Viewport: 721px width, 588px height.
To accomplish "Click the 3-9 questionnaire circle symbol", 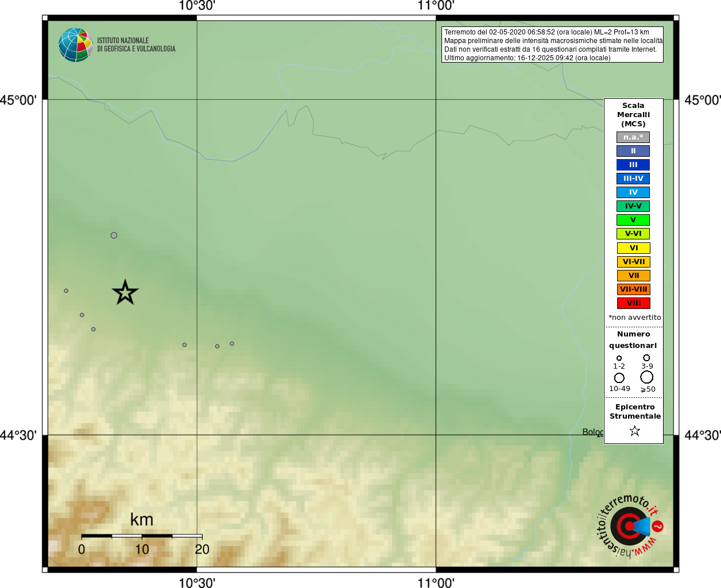I will click(x=646, y=358).
